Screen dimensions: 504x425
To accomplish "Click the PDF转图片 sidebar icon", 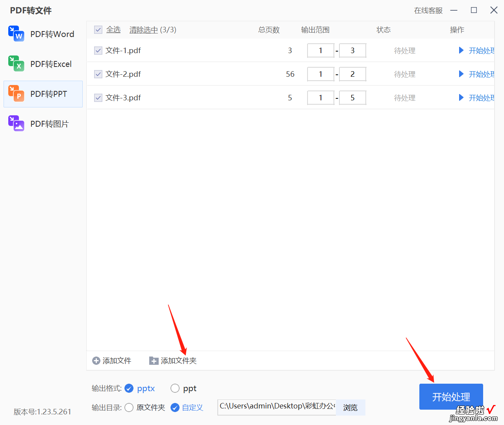I will point(16,124).
